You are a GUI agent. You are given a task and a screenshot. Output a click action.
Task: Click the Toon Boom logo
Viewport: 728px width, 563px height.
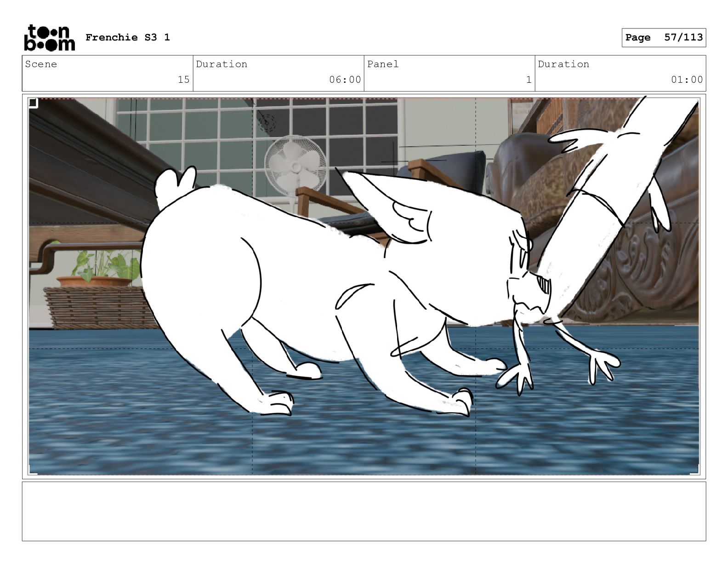(49, 37)
